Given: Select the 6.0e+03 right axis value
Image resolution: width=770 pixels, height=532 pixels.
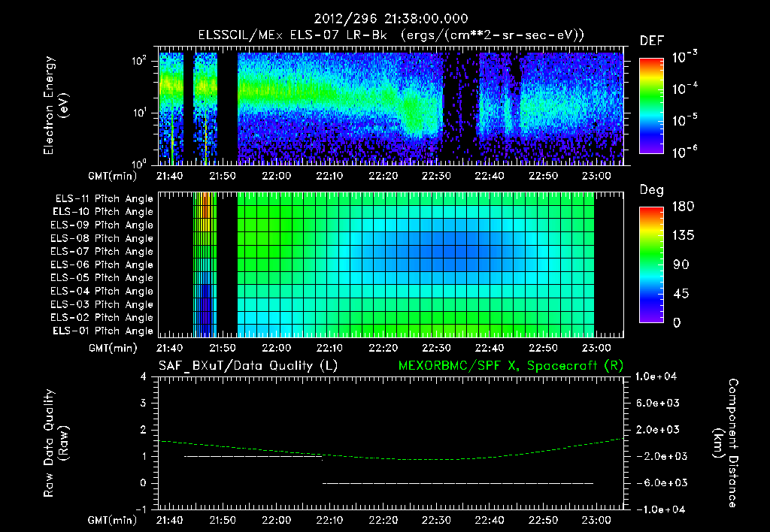Looking at the screenshot, I should [656, 403].
